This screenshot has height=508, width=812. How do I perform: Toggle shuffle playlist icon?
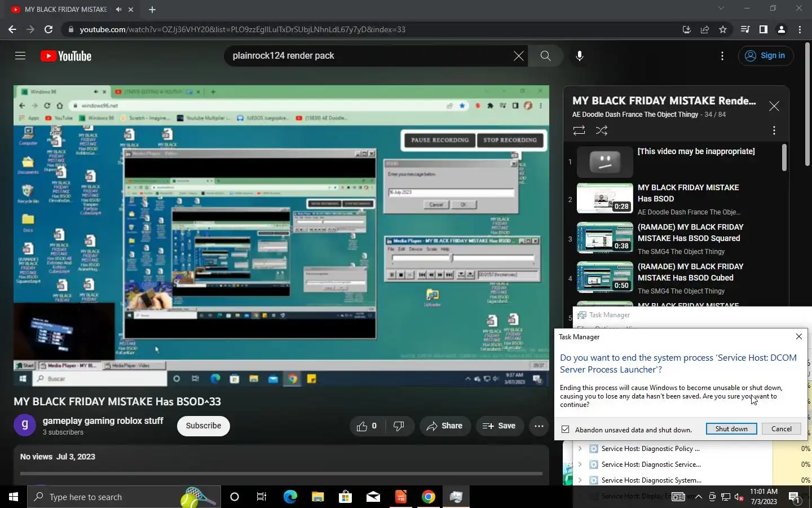[x=602, y=130]
